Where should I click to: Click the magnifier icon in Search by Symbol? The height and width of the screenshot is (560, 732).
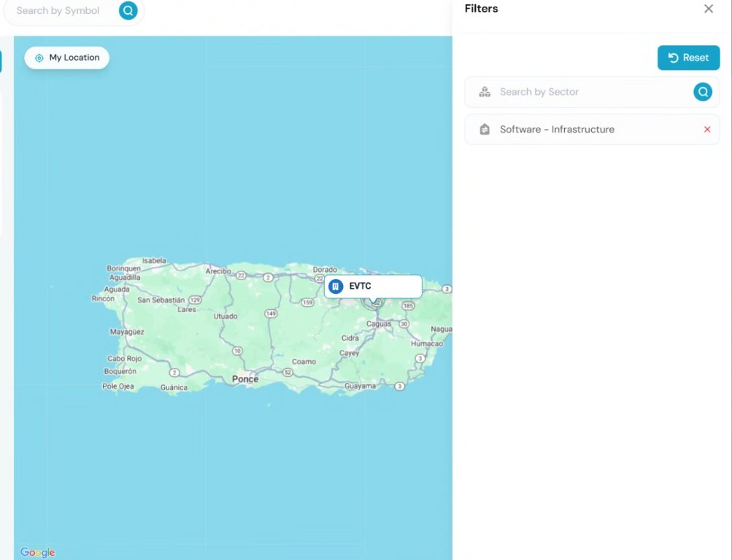tap(128, 11)
